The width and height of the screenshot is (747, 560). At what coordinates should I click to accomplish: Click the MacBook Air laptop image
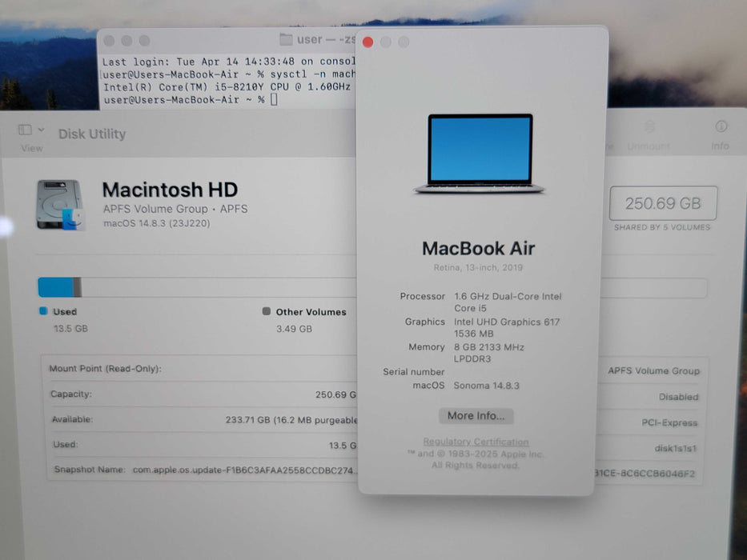tap(480, 154)
